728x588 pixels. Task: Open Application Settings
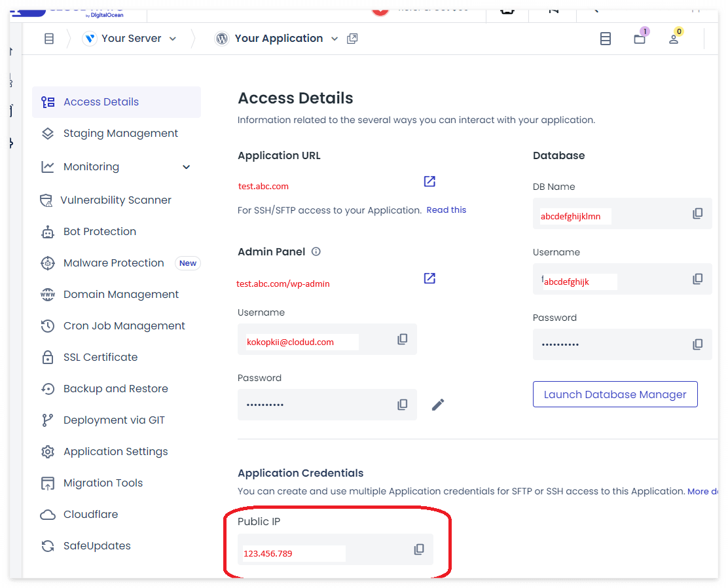[116, 451]
